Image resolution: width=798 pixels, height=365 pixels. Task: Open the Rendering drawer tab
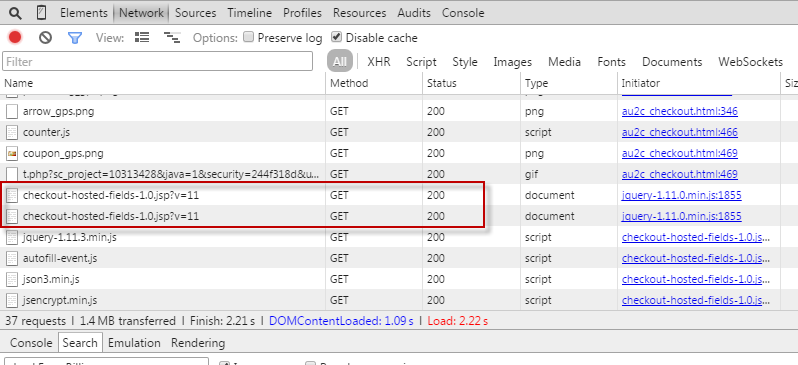pyautogui.click(x=198, y=343)
